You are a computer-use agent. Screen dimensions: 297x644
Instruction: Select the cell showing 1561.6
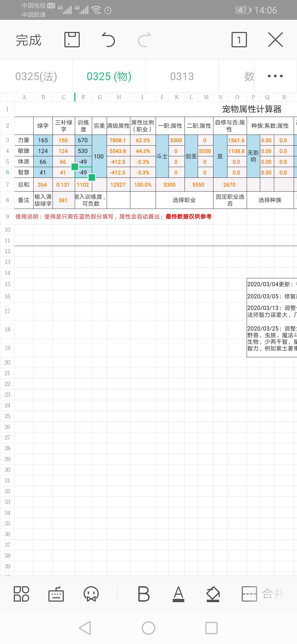237,140
